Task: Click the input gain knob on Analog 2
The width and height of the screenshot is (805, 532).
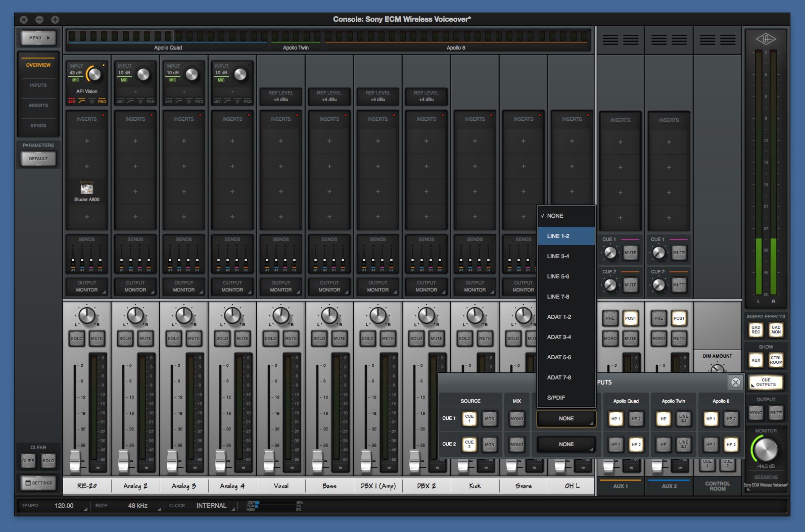Action: (144, 74)
